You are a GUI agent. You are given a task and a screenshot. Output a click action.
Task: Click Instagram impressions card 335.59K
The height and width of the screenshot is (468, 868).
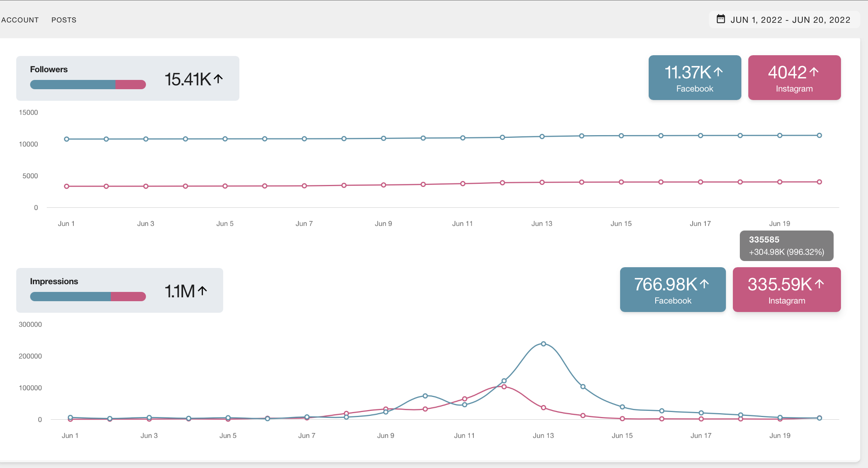[786, 290]
